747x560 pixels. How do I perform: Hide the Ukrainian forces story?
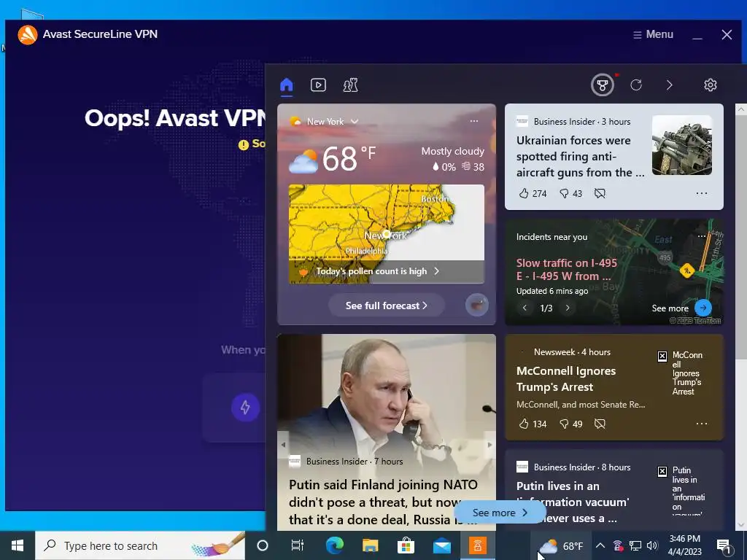[600, 193]
